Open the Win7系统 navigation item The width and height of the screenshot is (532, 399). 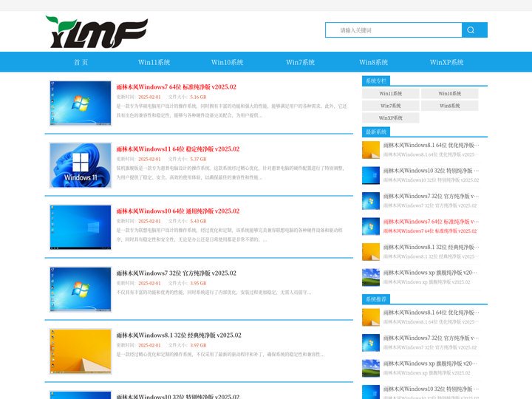click(x=300, y=62)
